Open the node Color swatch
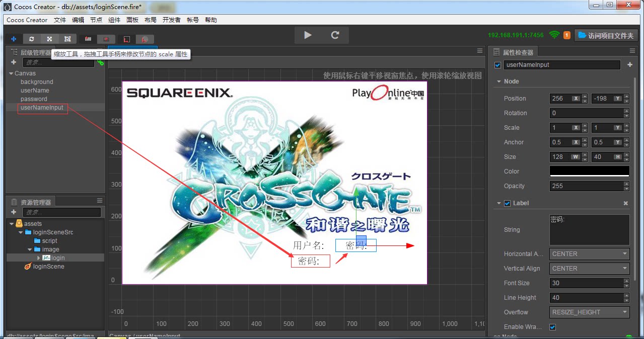Screen dimensions: 644x339 [589, 172]
